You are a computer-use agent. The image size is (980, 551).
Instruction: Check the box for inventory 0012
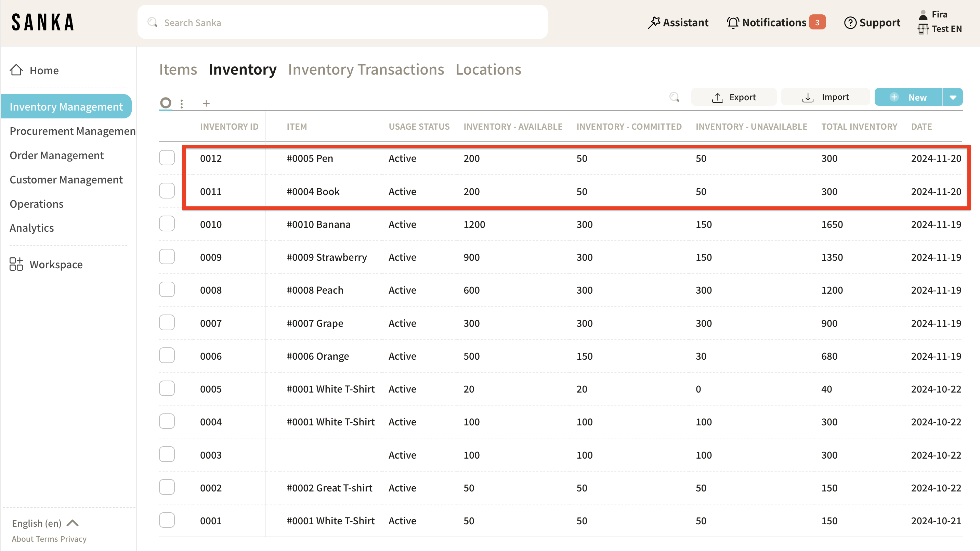pos(167,158)
